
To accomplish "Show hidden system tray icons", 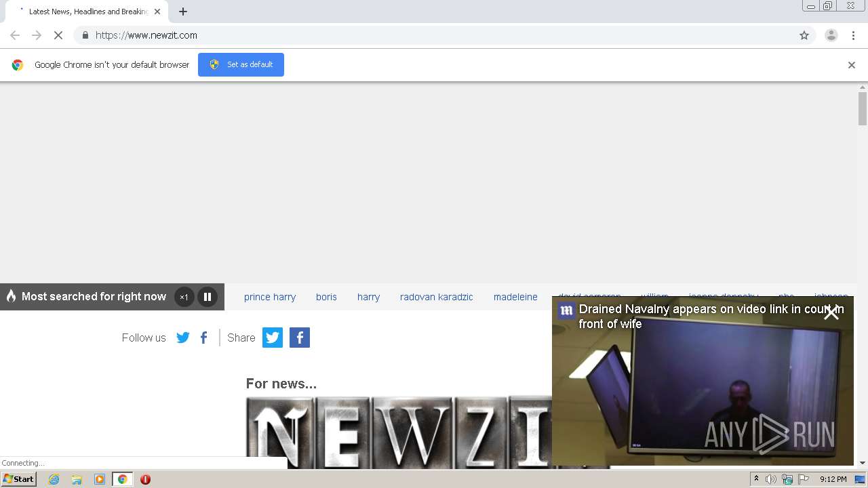I will point(756,479).
